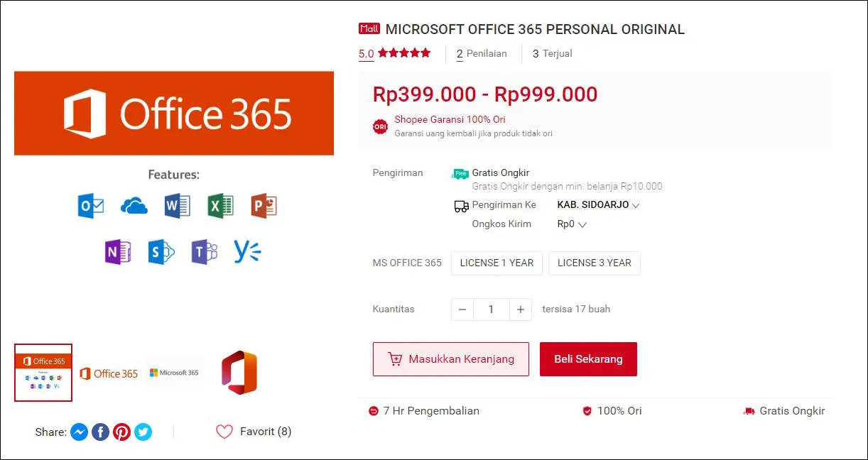Select the LICENSE 1 YEAR option
868x460 pixels.
pyautogui.click(x=497, y=263)
